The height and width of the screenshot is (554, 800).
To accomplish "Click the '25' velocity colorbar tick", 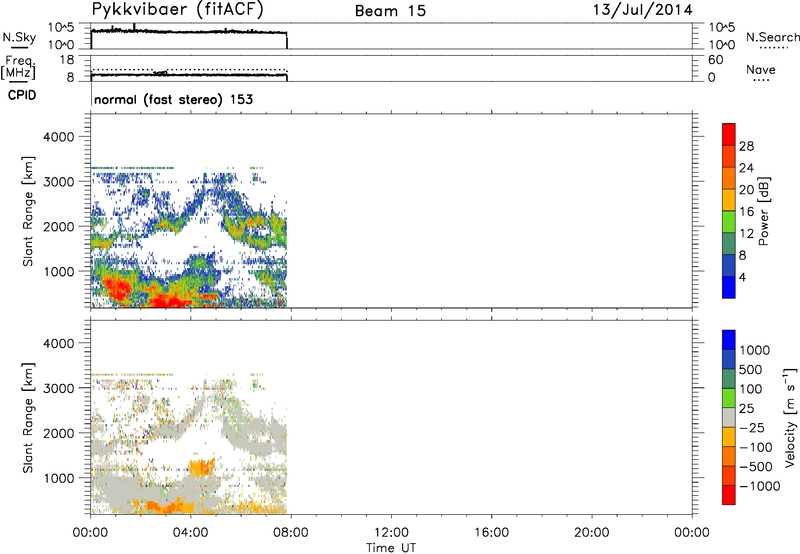I will click(x=747, y=408).
